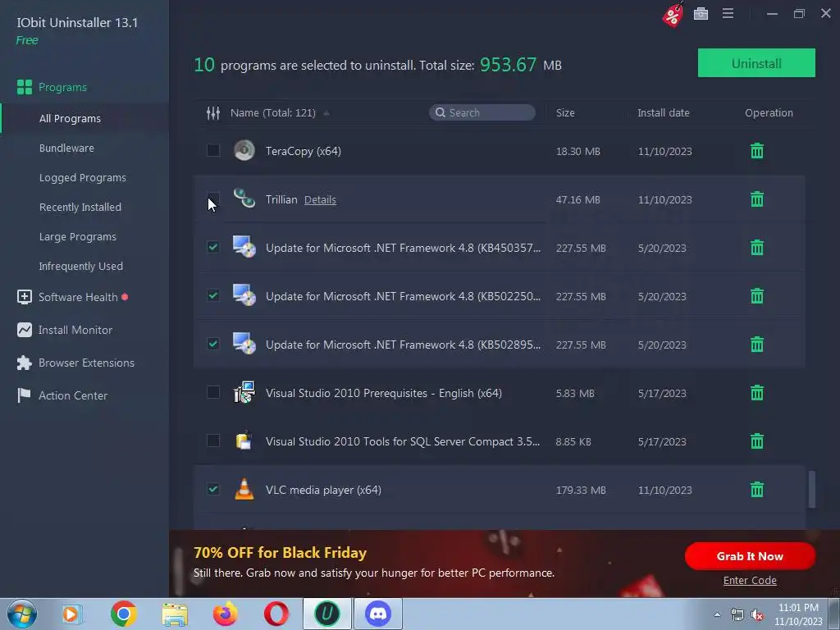
Task: Uncheck the .NET Framework update KB502250 checkbox
Action: 213,295
